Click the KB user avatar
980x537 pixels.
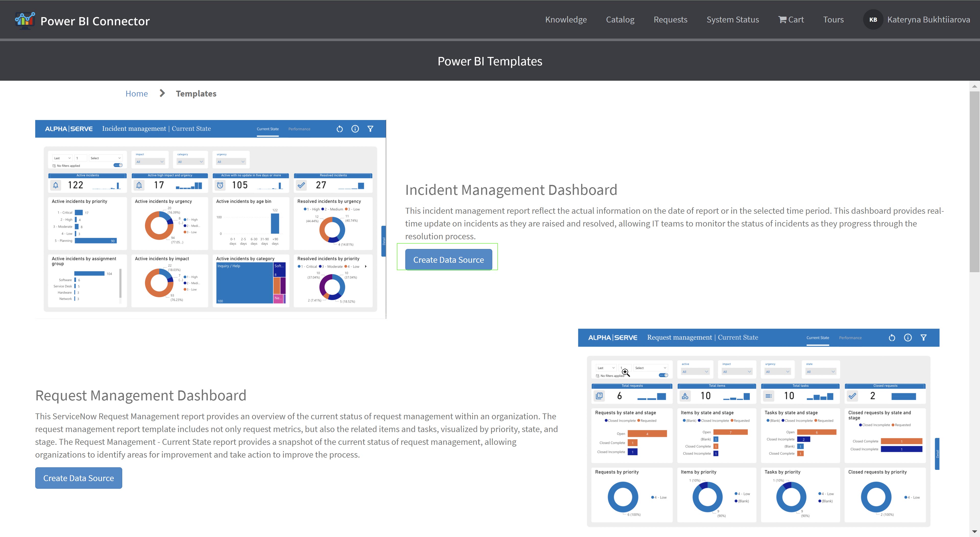tap(873, 19)
